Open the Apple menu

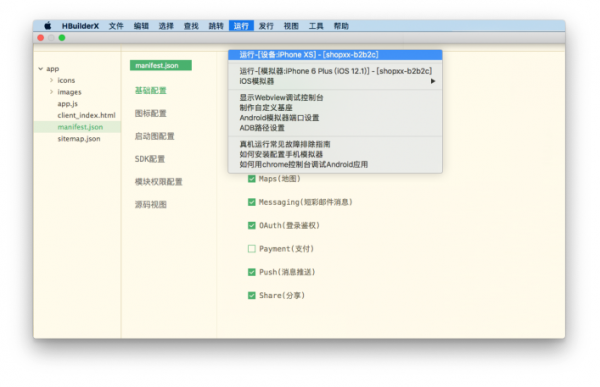47,26
